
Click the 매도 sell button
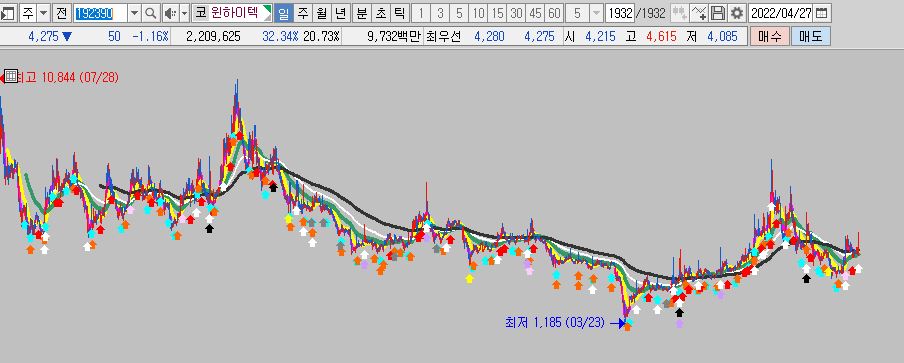pos(811,37)
